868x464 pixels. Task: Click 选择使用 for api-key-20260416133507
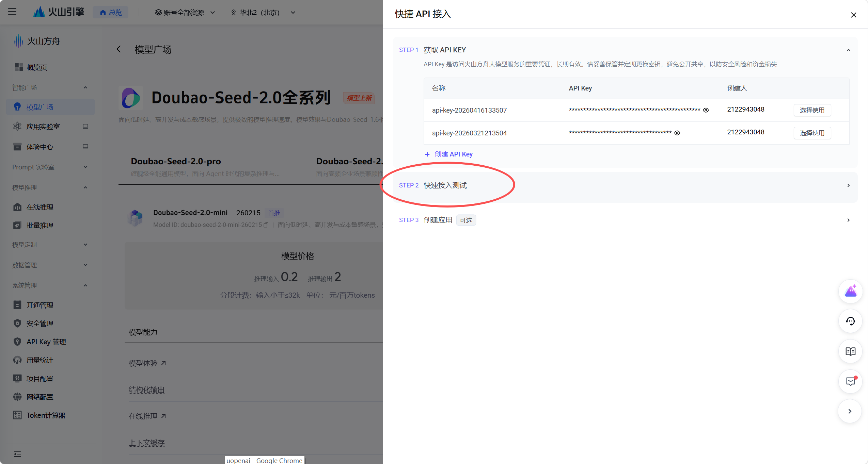[812, 110]
